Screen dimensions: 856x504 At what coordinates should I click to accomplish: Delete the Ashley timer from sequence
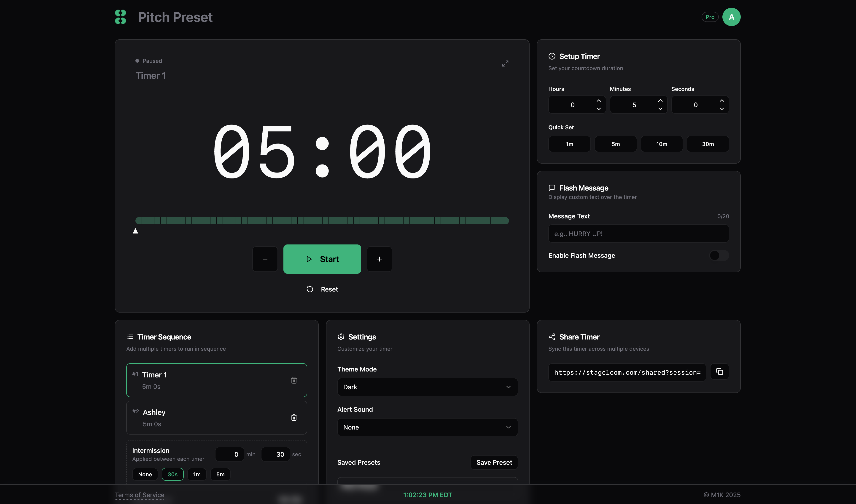pos(294,417)
